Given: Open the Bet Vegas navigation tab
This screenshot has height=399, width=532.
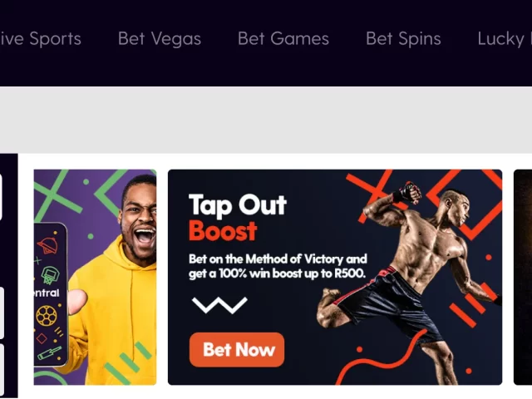Looking at the screenshot, I should coord(160,39).
